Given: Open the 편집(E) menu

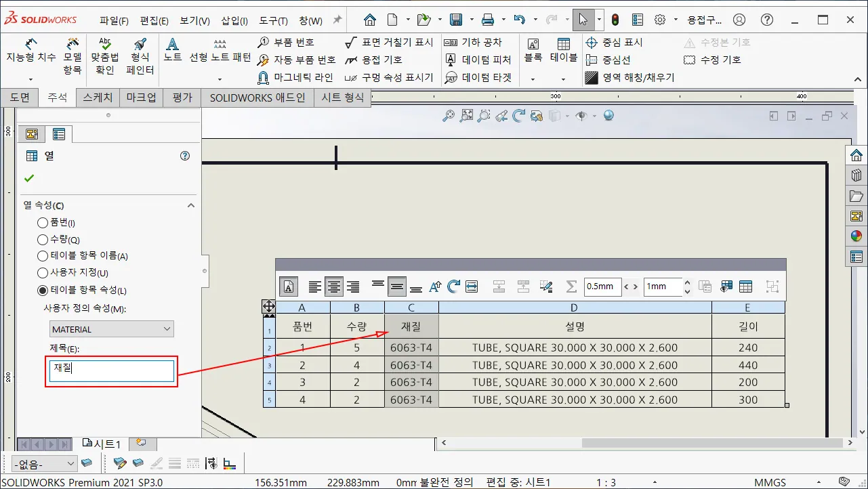Looking at the screenshot, I should (x=154, y=20).
